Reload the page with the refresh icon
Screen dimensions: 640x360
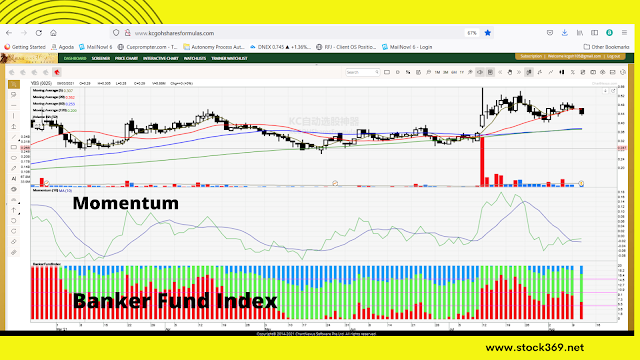(x=39, y=33)
